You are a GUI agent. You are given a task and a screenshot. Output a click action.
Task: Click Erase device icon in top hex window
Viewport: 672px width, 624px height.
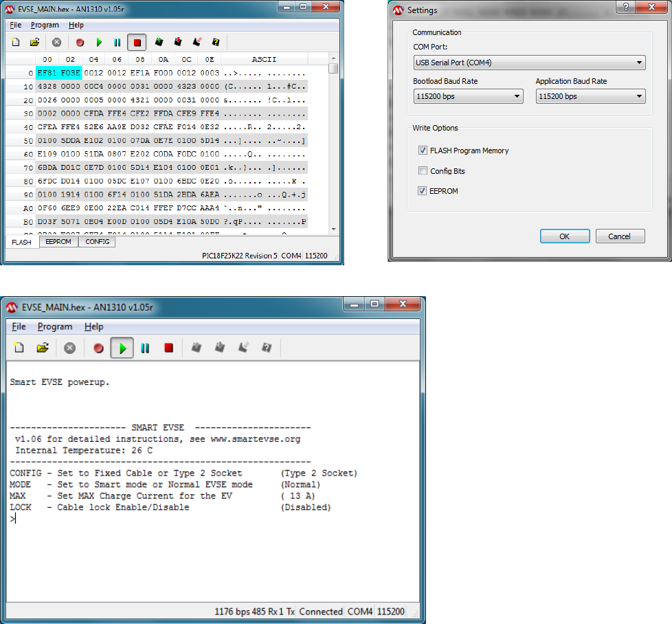(197, 41)
